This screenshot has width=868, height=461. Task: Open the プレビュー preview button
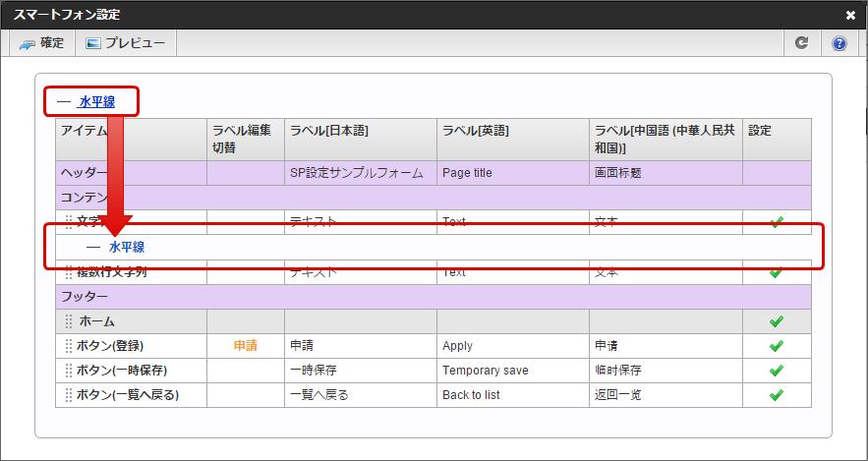click(125, 43)
